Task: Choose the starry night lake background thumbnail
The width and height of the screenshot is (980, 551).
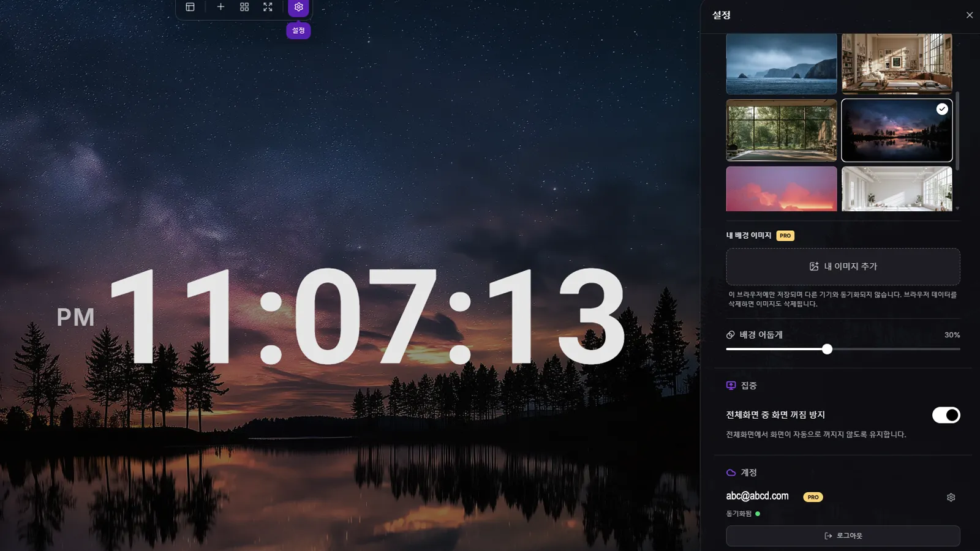Action: (x=897, y=130)
